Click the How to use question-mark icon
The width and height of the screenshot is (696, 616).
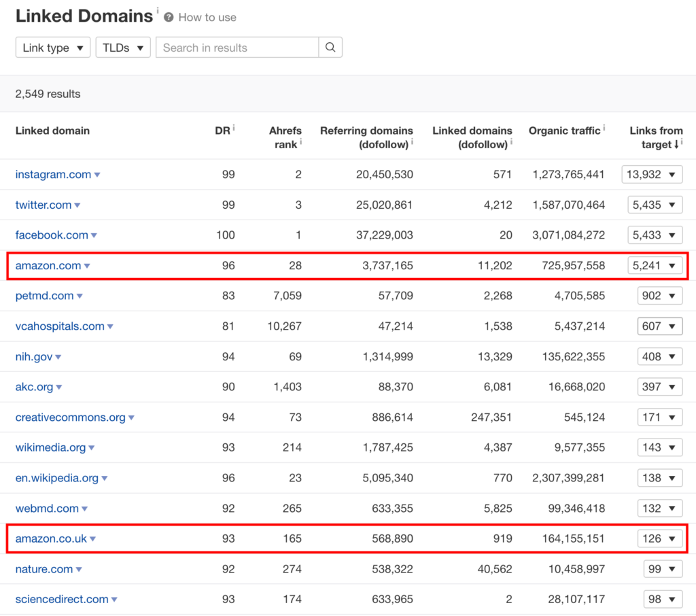[x=169, y=17]
